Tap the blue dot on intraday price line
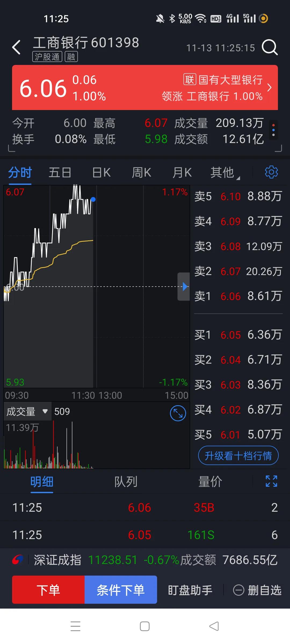The height and width of the screenshot is (644, 290). pyautogui.click(x=93, y=199)
